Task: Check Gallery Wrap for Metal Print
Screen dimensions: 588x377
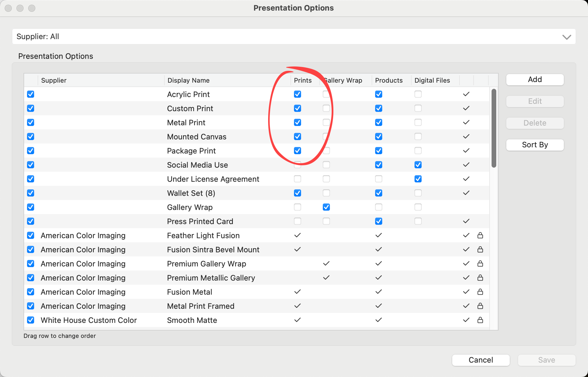Action: (326, 122)
